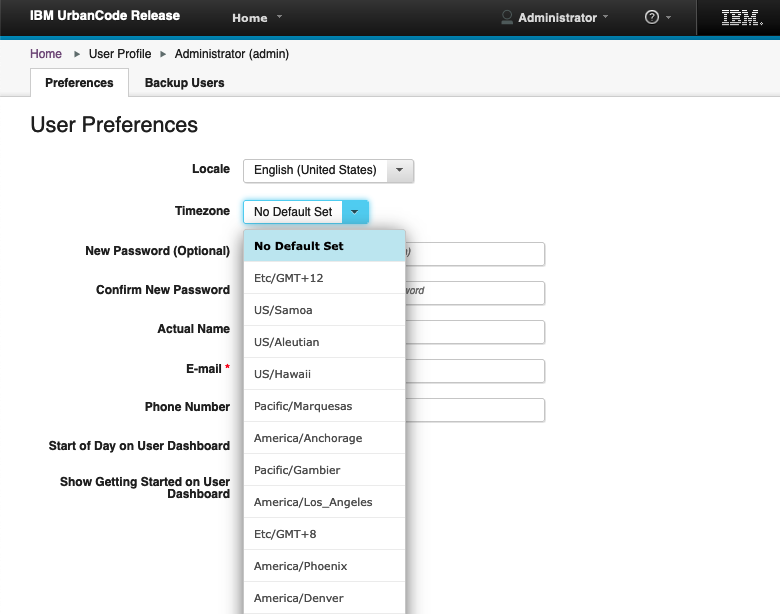The height and width of the screenshot is (614, 780).
Task: Focus the Actual Name input field
Action: [x=475, y=332]
